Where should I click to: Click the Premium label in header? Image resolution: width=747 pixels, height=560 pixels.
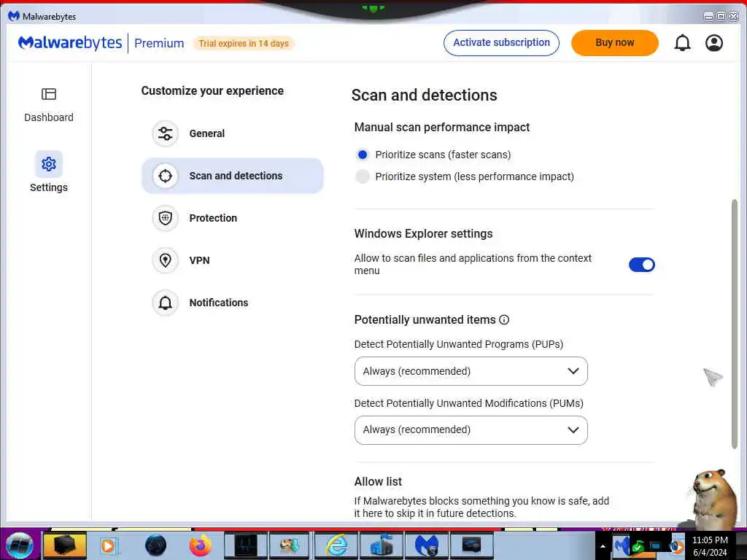coord(159,43)
